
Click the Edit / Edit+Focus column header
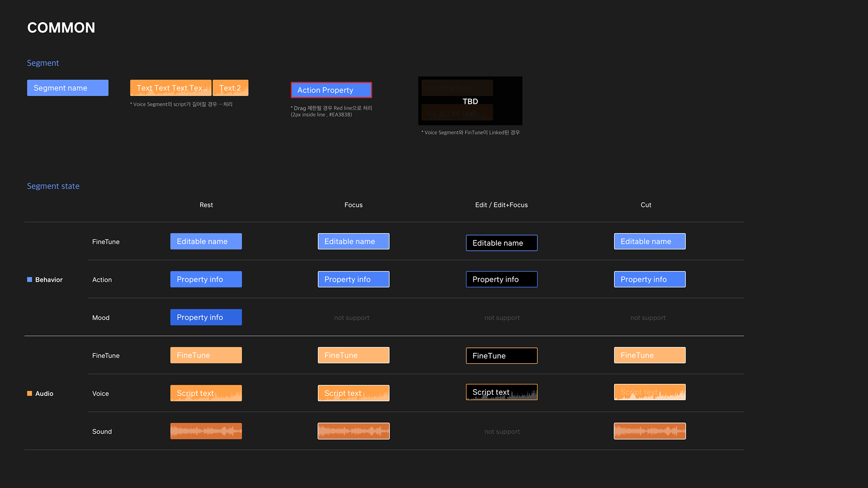click(x=501, y=205)
